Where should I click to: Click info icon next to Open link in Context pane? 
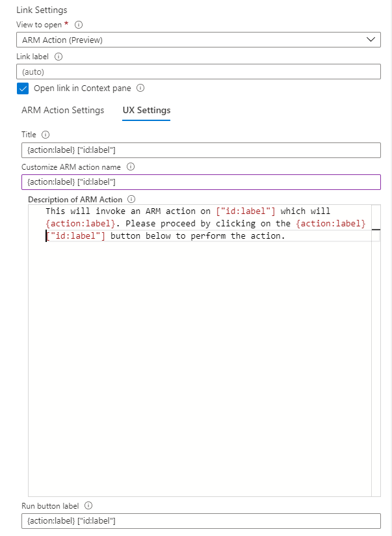[140, 88]
